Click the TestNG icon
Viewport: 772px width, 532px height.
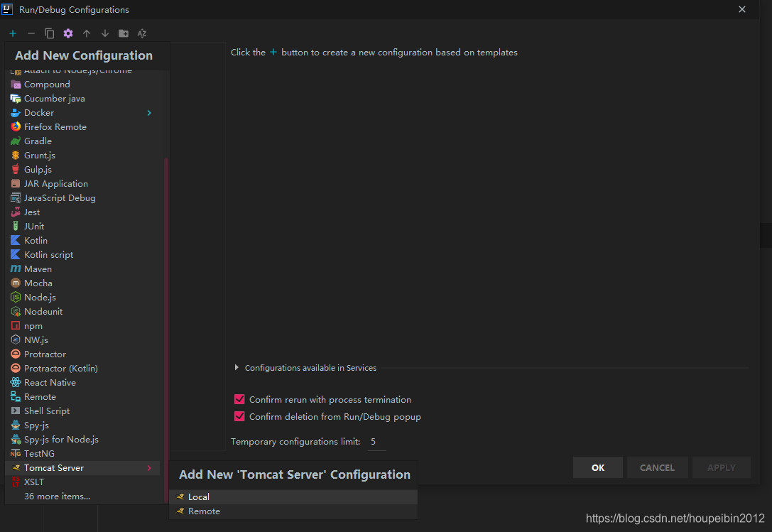click(16, 454)
